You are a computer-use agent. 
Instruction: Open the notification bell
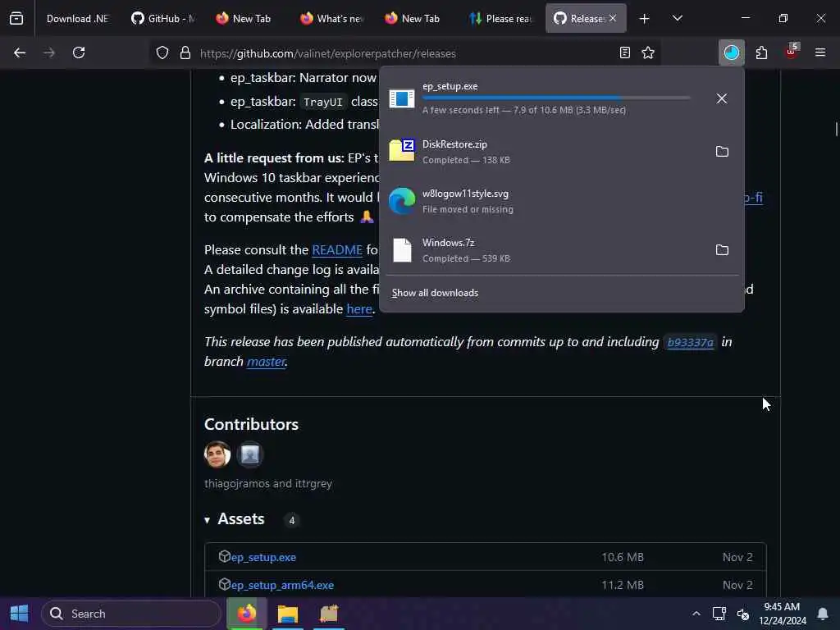pyautogui.click(x=823, y=614)
